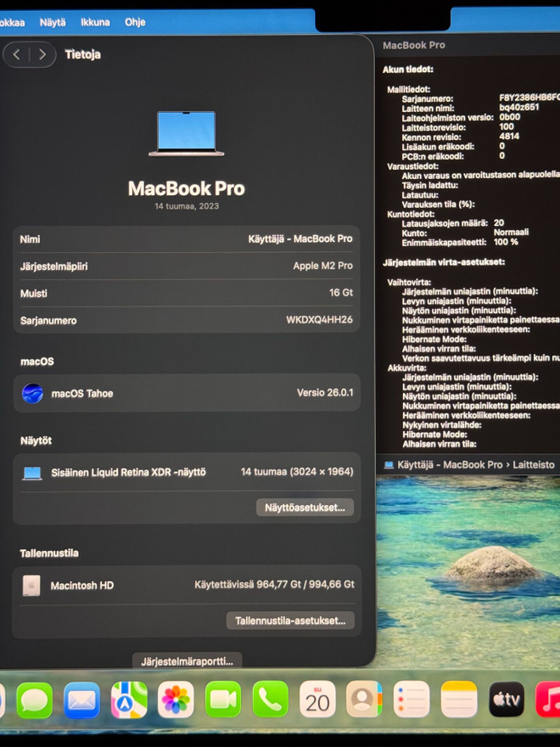Launch Apple TV from the Dock
Viewport: 560px width, 747px height.
pos(507,699)
